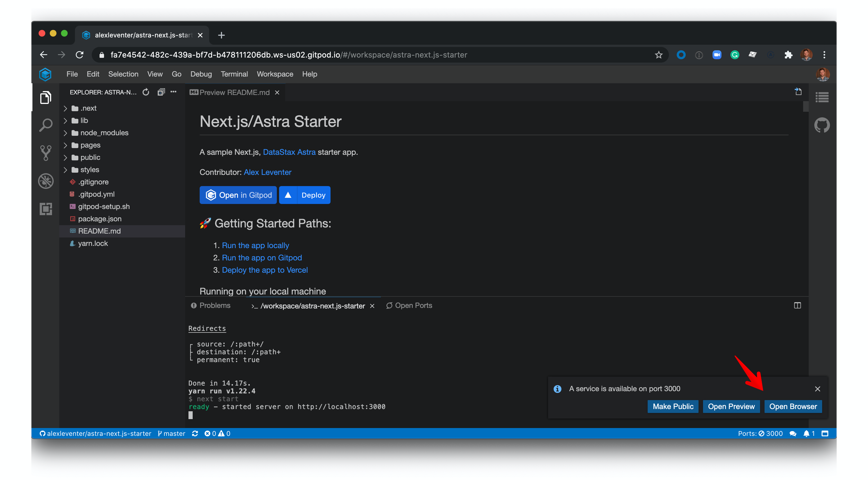Click the Open in Gitpod button
This screenshot has width=868, height=480.
pyautogui.click(x=238, y=195)
